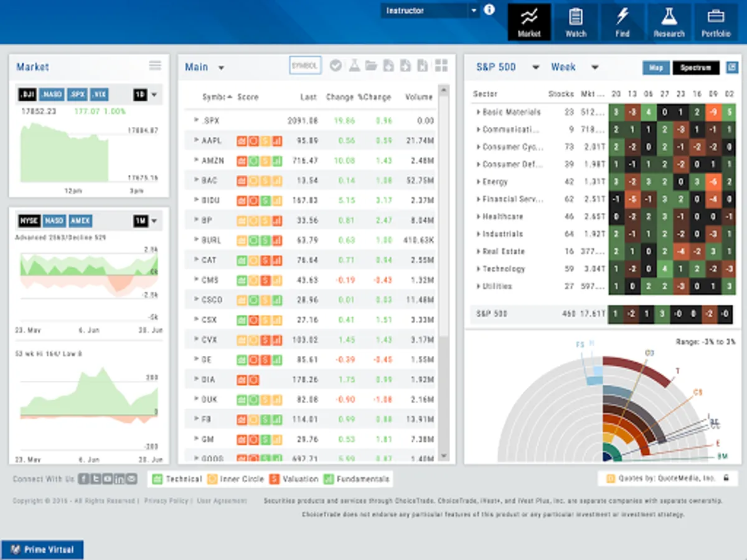Click the open folder icon in the Main toolbar
Image resolution: width=747 pixels, height=560 pixels.
(x=372, y=66)
